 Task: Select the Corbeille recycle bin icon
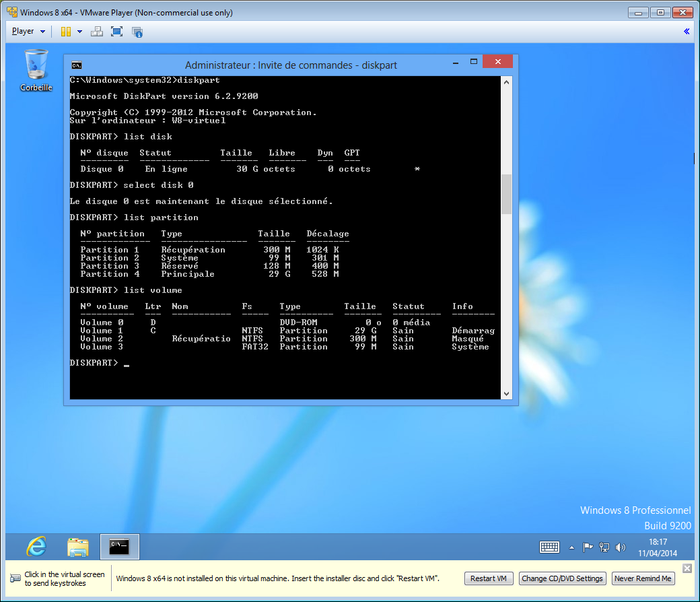(x=36, y=71)
